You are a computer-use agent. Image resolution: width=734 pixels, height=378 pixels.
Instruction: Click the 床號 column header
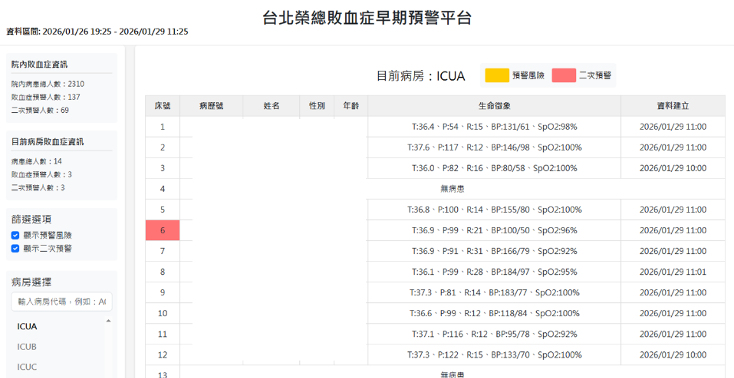tap(162, 106)
